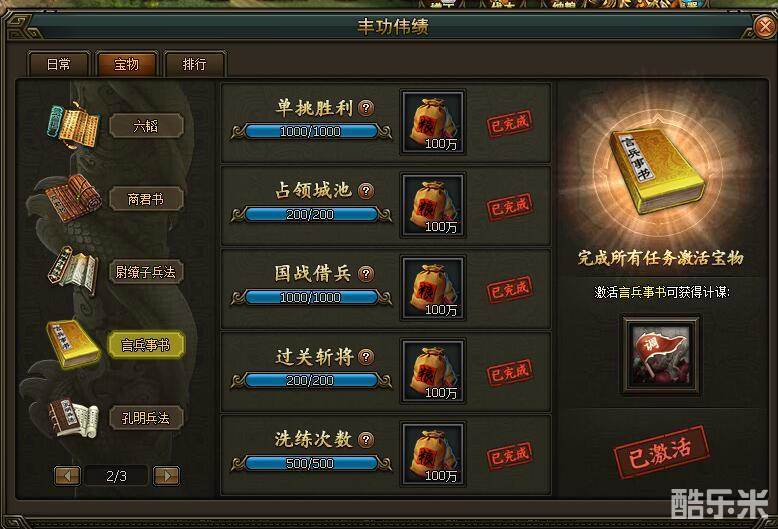
Task: Click grain bag reward for 洗练次数
Action: pos(433,453)
